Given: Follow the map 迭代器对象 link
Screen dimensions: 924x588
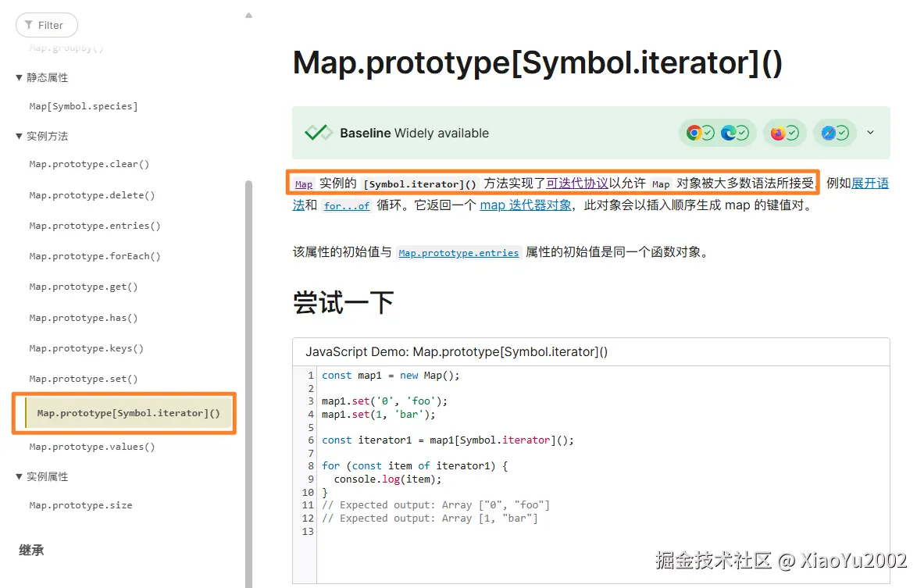Looking at the screenshot, I should click(x=526, y=205).
